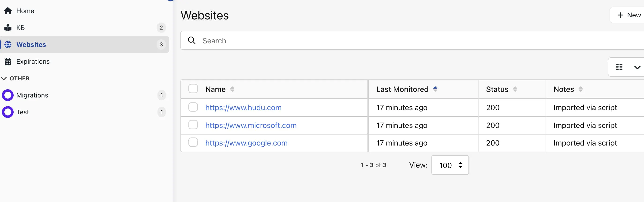Image resolution: width=644 pixels, height=202 pixels.
Task: Click the New button
Action: pos(629,15)
